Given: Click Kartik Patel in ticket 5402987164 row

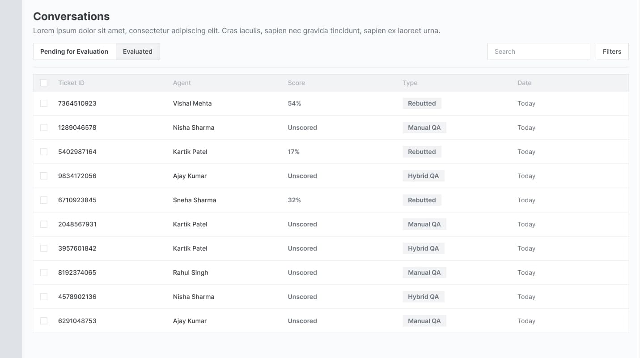Looking at the screenshot, I should pos(190,152).
